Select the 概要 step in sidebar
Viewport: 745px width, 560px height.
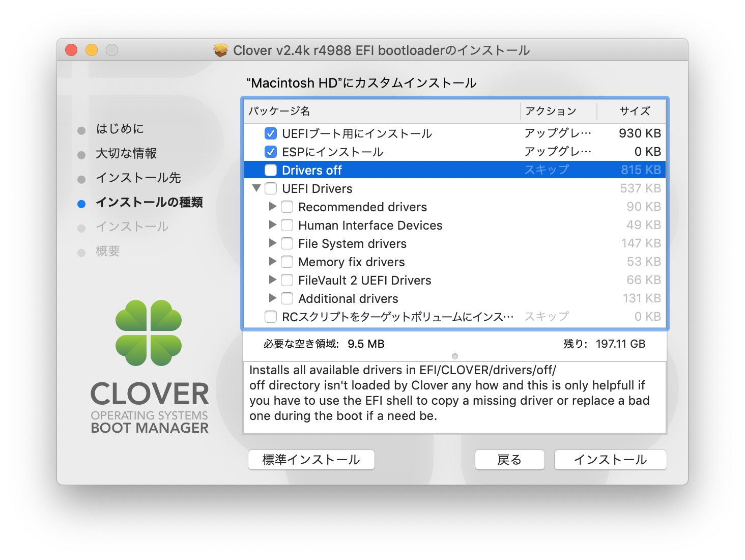tap(108, 251)
